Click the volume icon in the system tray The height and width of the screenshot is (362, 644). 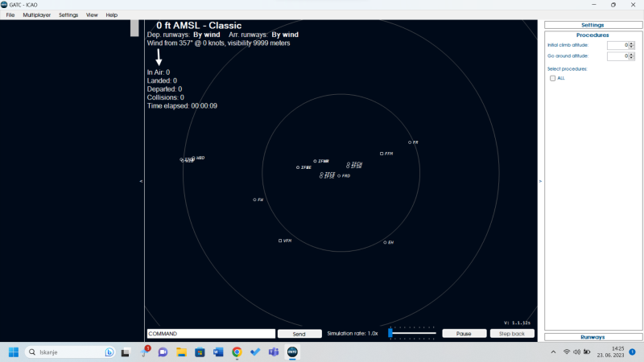[576, 352]
